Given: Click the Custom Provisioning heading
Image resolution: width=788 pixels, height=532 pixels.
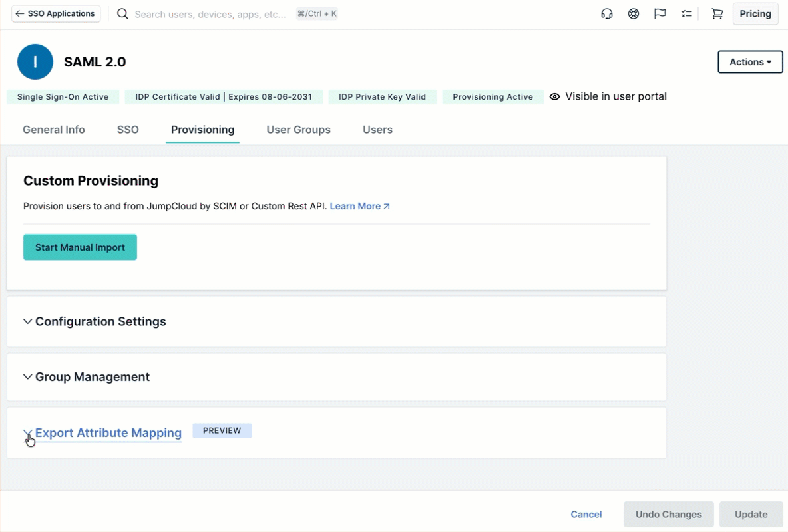Looking at the screenshot, I should 91,181.
